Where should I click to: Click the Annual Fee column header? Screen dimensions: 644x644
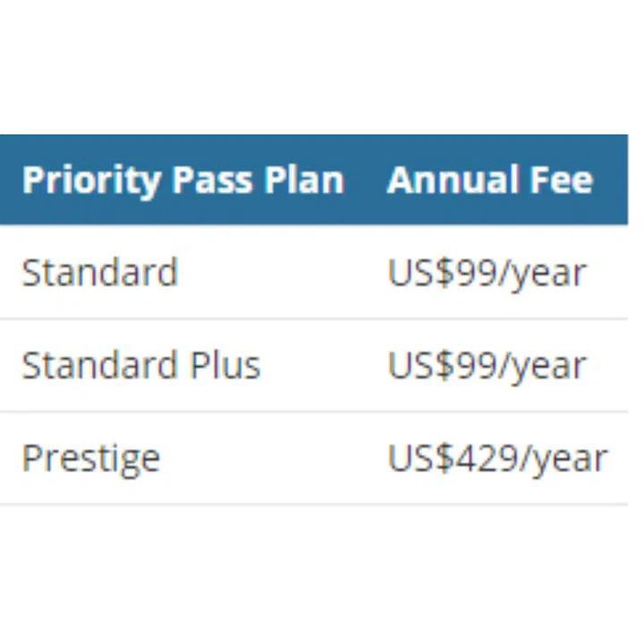489,181
